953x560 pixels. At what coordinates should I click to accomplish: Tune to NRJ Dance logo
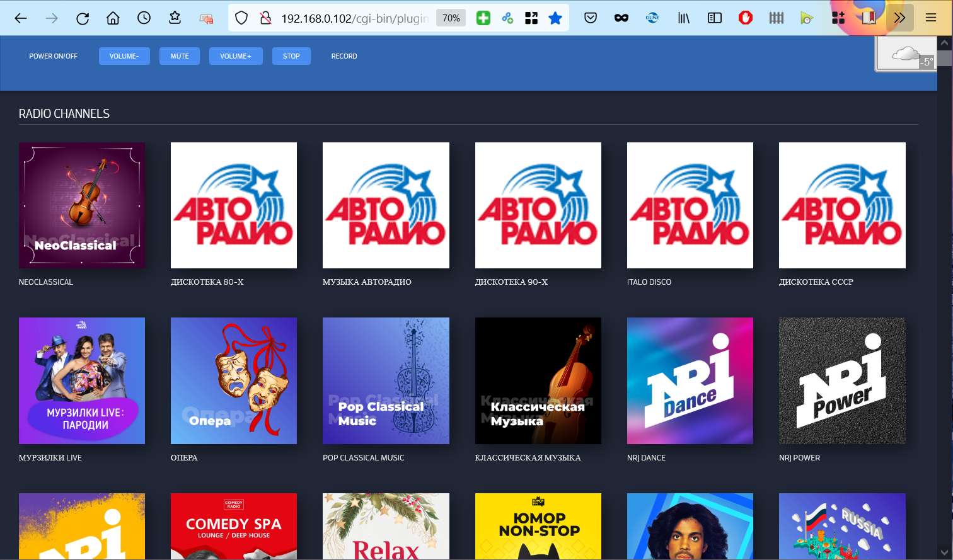[690, 380]
